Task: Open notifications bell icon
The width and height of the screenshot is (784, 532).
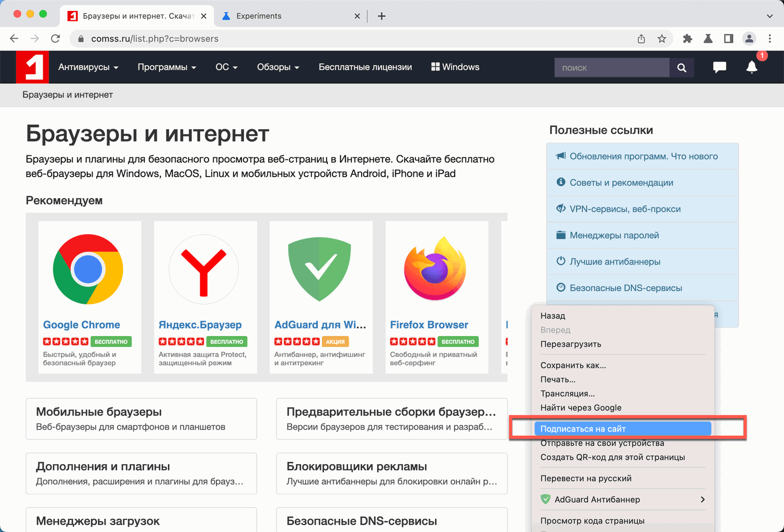Action: coord(752,67)
